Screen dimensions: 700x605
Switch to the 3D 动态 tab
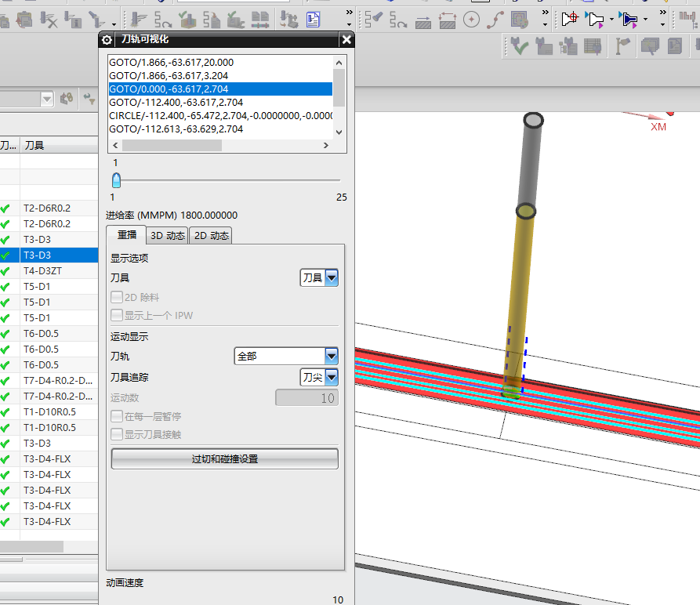coord(167,236)
